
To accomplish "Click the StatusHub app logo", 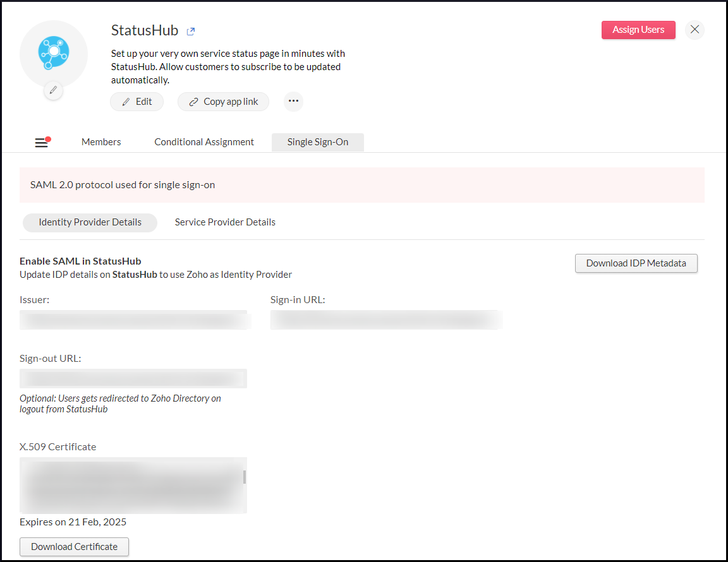I will coord(53,54).
